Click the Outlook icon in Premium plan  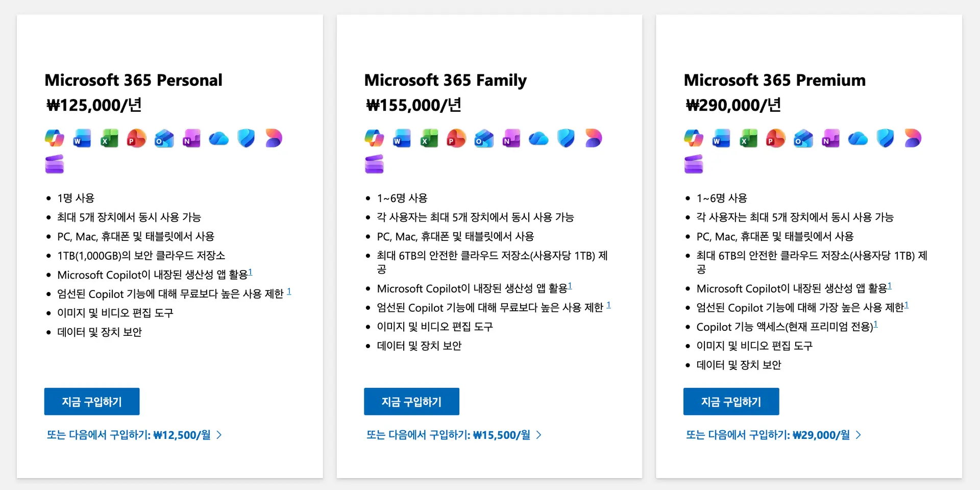pos(803,138)
